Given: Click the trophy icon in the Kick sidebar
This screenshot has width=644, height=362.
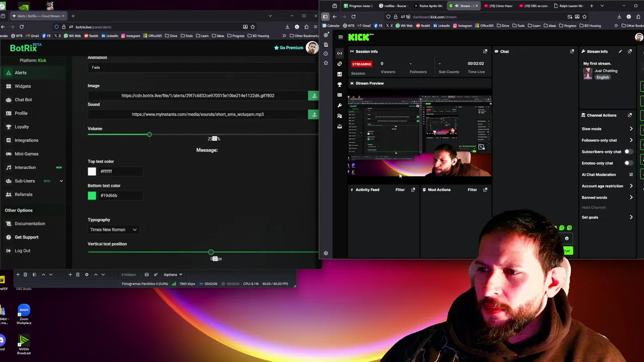Looking at the screenshot, I should pyautogui.click(x=340, y=84).
